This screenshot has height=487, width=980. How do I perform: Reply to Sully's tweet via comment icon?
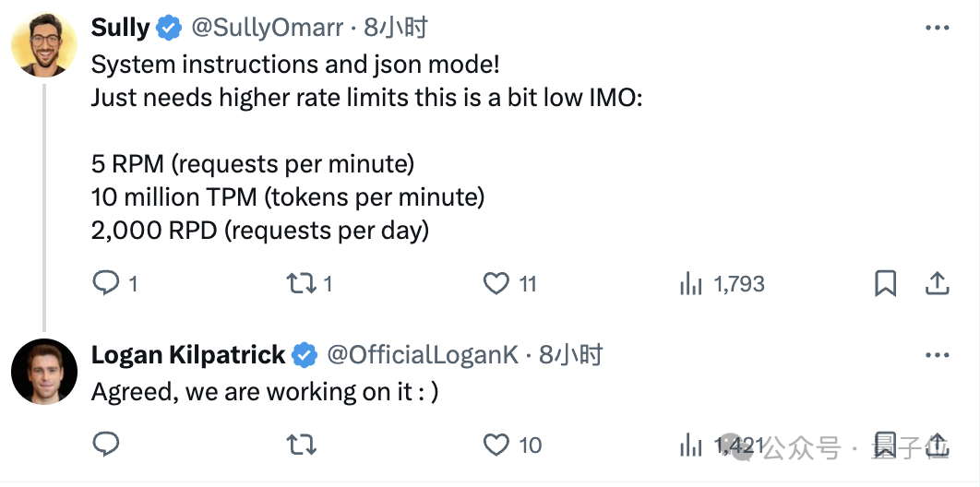106,283
